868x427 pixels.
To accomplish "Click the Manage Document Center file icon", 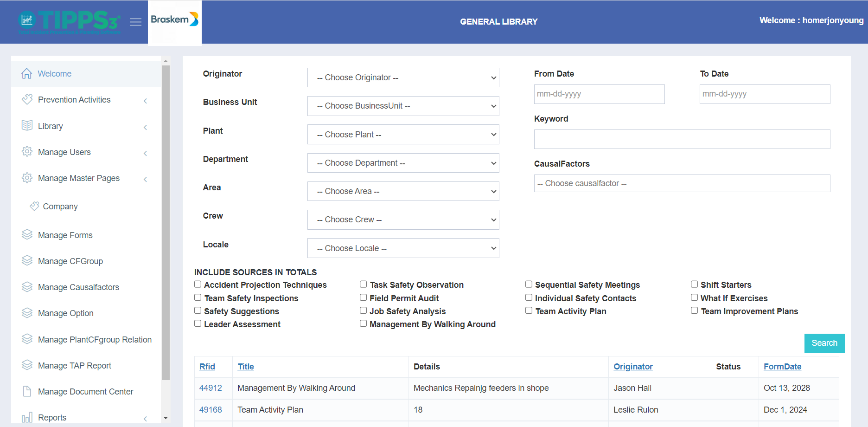I will coord(27,391).
